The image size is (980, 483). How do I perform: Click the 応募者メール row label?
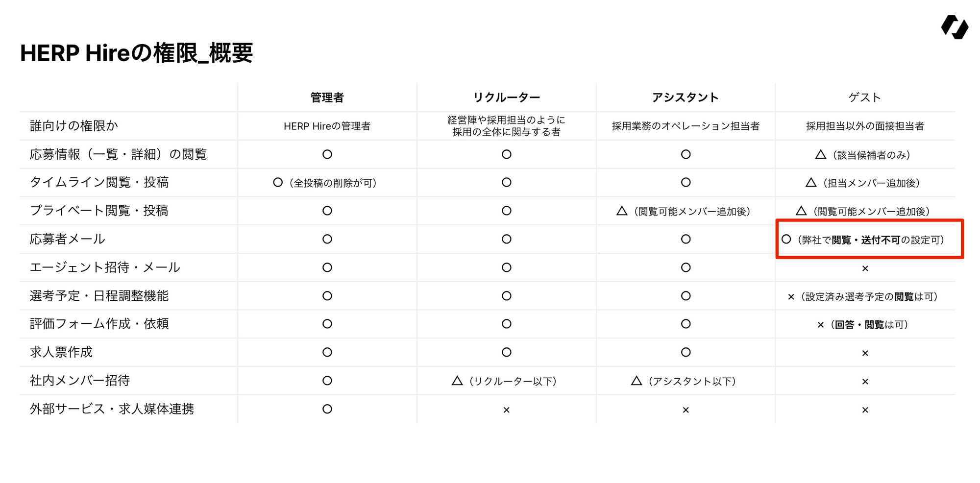click(68, 239)
